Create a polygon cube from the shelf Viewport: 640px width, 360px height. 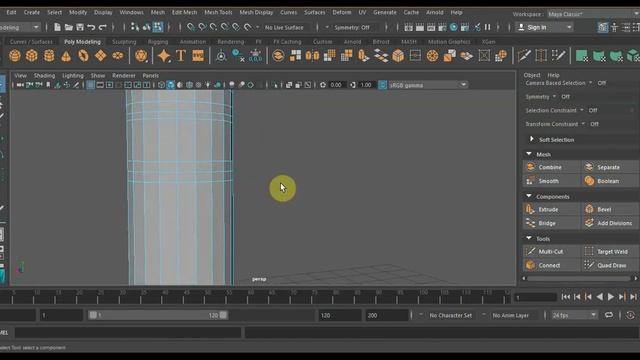pos(32,56)
